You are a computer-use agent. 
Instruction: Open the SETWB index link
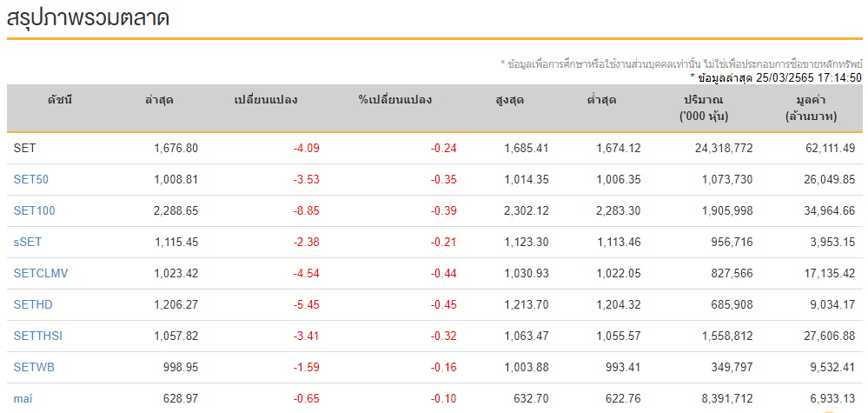click(x=35, y=367)
